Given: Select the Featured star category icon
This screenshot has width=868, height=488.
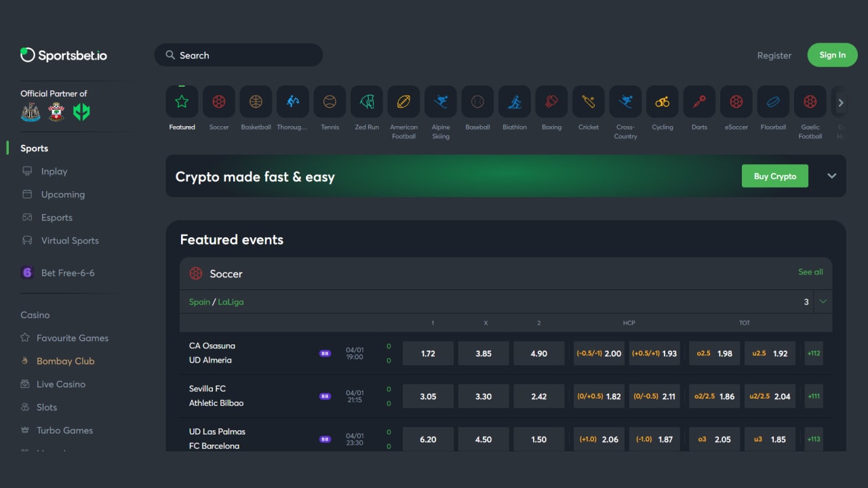Looking at the screenshot, I should tap(182, 102).
